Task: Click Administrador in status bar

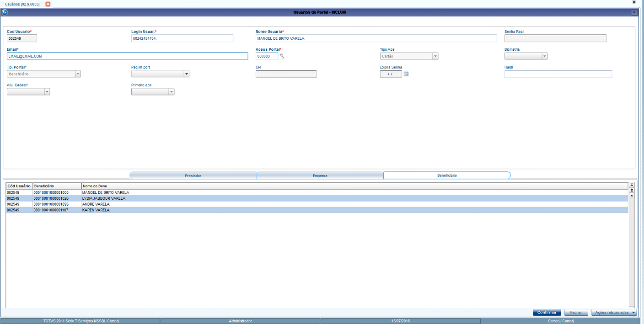Action: coord(240,321)
